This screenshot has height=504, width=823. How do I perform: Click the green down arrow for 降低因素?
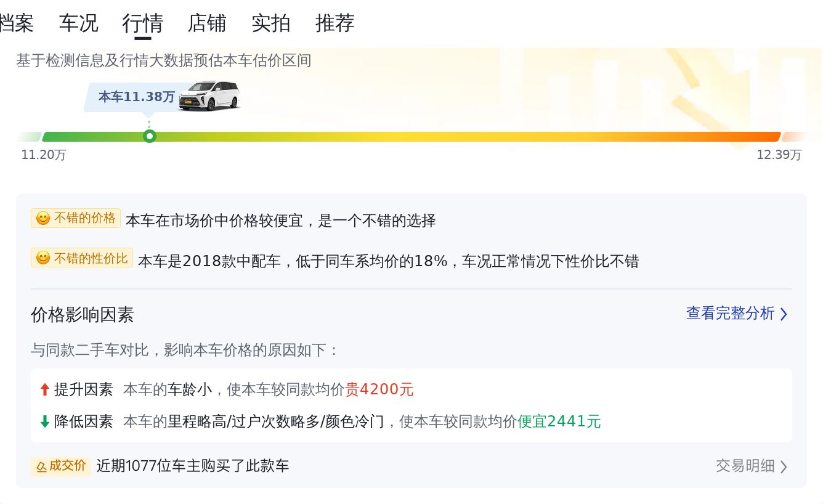44,421
